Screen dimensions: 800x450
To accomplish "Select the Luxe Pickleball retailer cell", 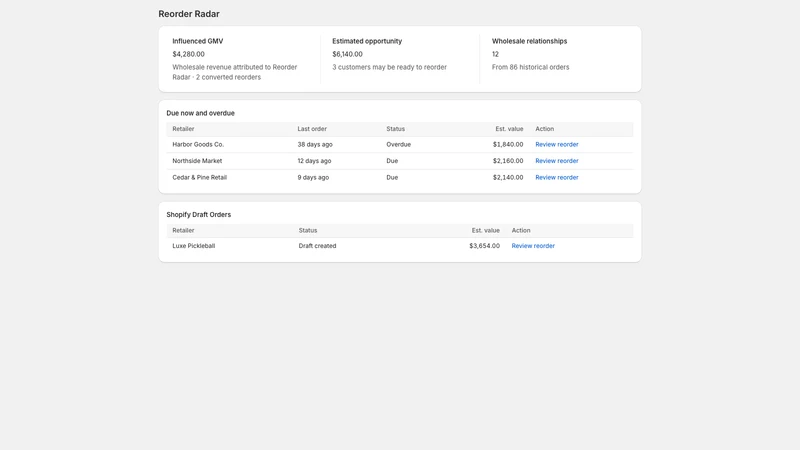I will [193, 246].
